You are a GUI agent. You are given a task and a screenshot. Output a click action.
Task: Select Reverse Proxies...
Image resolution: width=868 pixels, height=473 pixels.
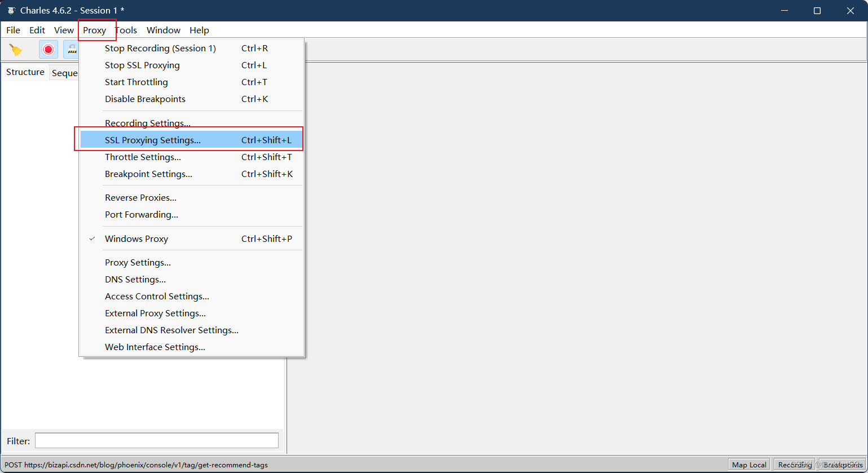192,198
